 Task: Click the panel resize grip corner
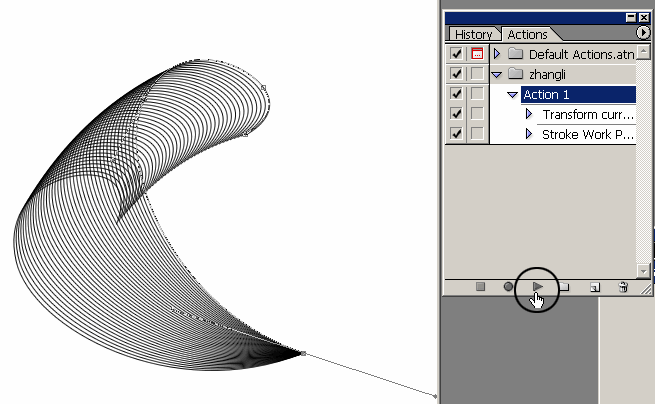(x=646, y=288)
